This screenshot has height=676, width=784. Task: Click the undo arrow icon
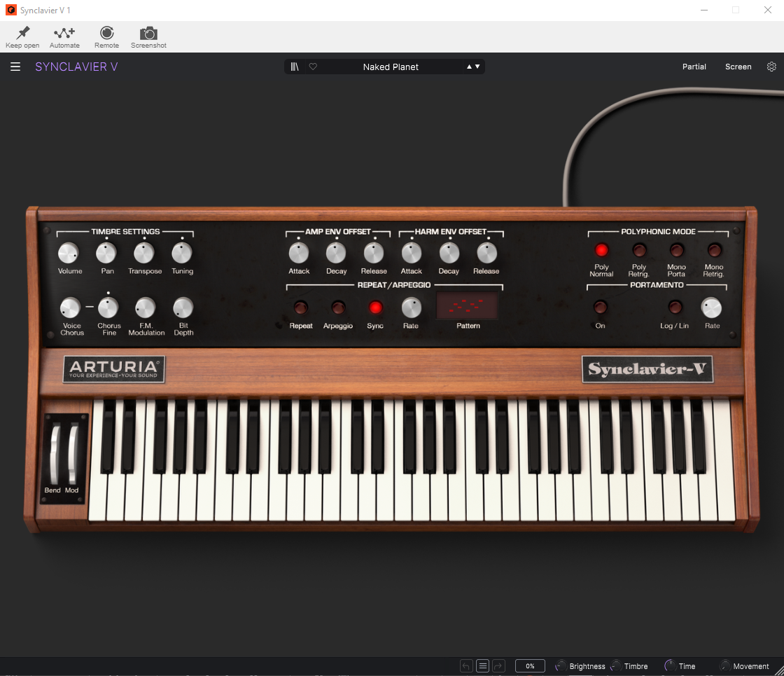(x=465, y=665)
